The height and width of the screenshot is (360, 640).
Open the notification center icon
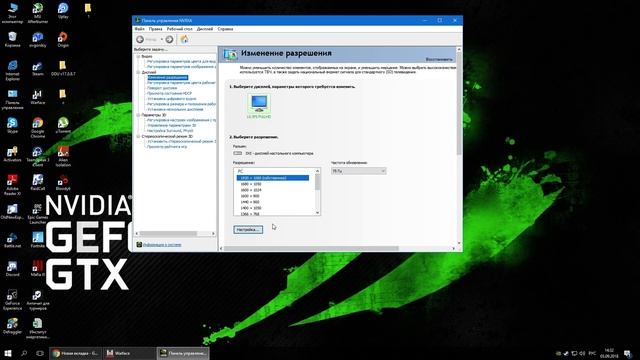click(x=628, y=353)
